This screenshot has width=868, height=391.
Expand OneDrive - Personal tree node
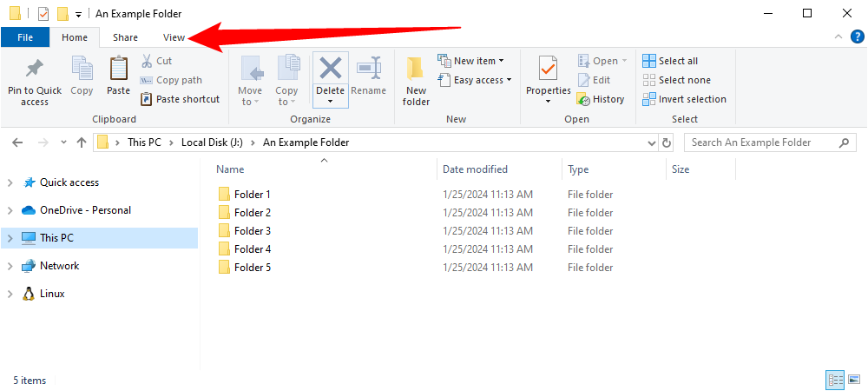coord(10,210)
